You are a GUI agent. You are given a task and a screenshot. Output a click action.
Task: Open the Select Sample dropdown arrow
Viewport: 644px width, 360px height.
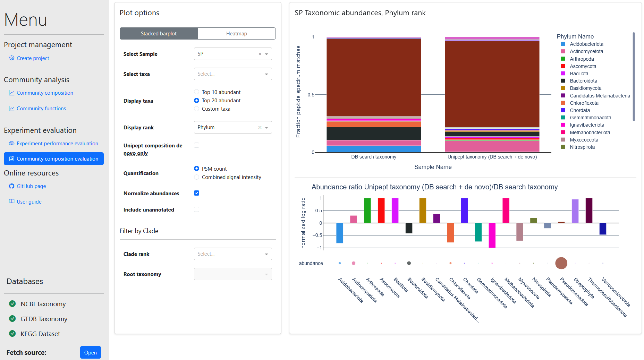point(266,54)
